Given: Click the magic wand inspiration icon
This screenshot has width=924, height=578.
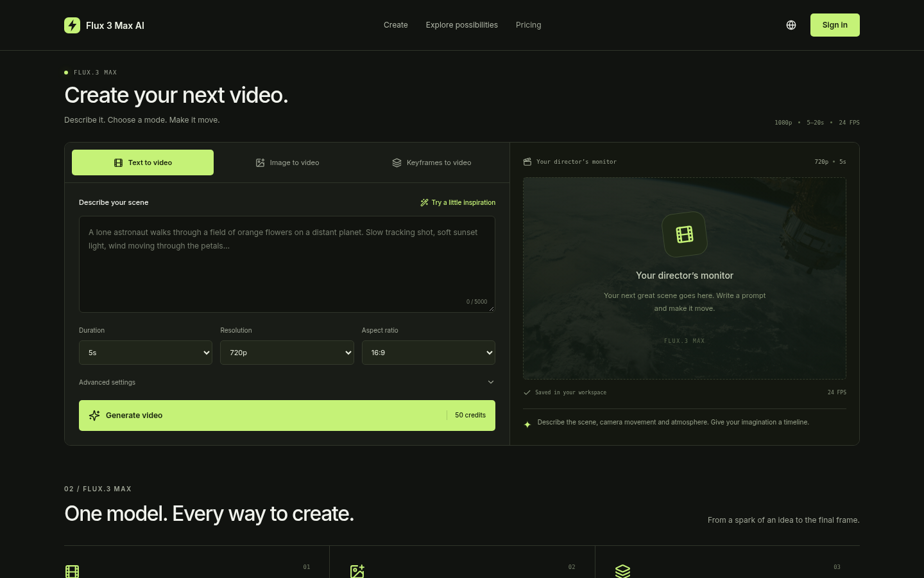Looking at the screenshot, I should 424,202.
